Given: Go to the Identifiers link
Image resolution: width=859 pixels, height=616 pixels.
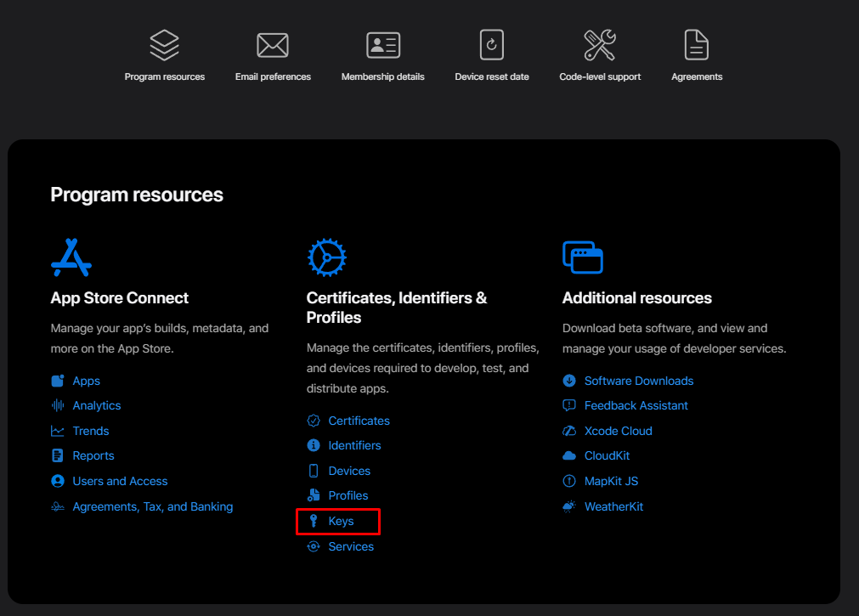Looking at the screenshot, I should tap(354, 445).
